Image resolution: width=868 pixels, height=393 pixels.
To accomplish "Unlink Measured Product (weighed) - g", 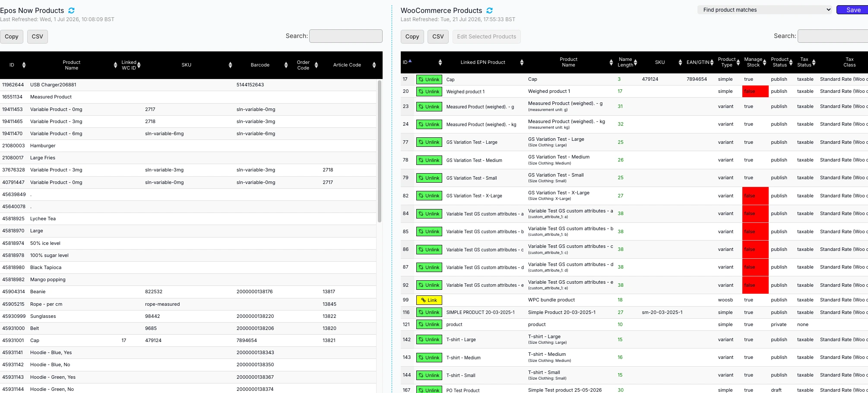I will (x=429, y=107).
